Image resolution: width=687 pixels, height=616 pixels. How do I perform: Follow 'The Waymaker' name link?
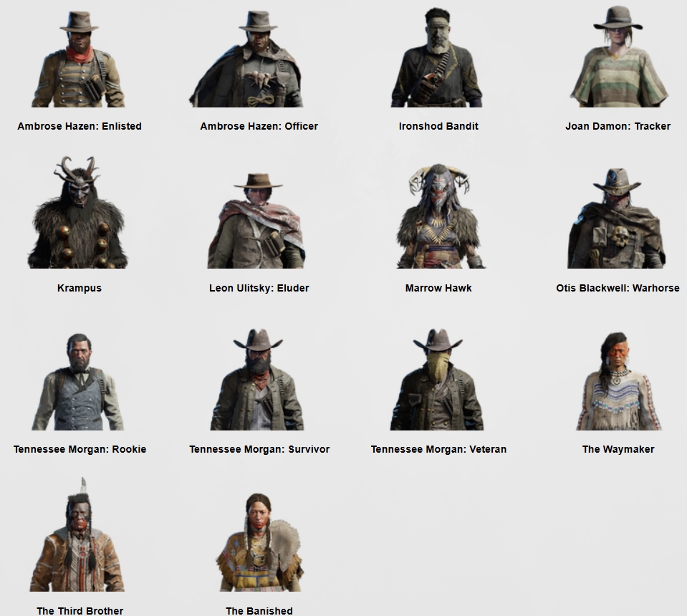point(618,450)
